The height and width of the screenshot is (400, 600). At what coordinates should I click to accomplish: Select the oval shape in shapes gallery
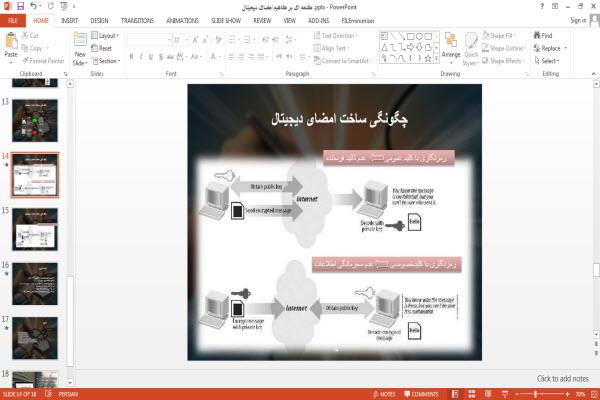(419, 36)
